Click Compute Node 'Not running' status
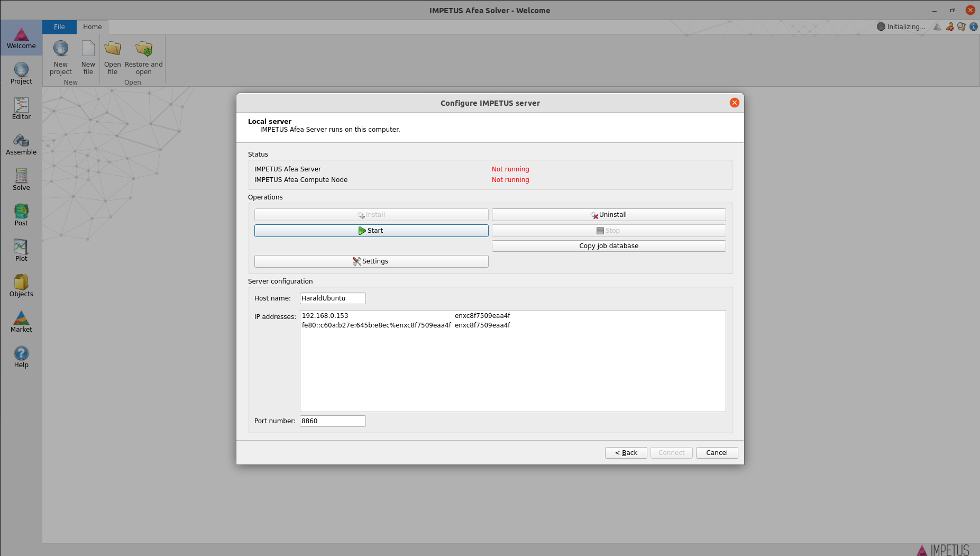 510,180
